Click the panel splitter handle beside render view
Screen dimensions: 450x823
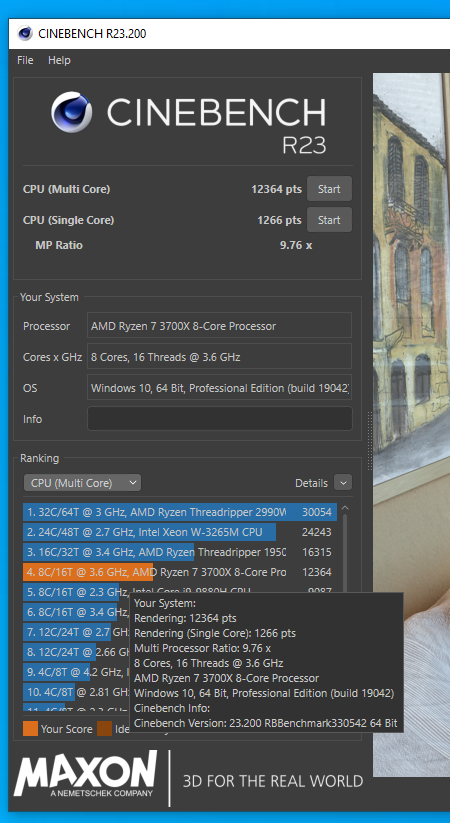point(369,441)
